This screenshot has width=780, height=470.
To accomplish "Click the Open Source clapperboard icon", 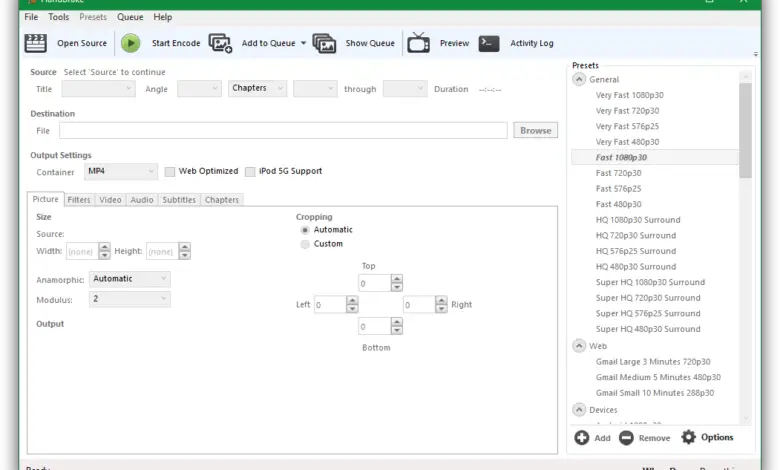I will point(35,43).
